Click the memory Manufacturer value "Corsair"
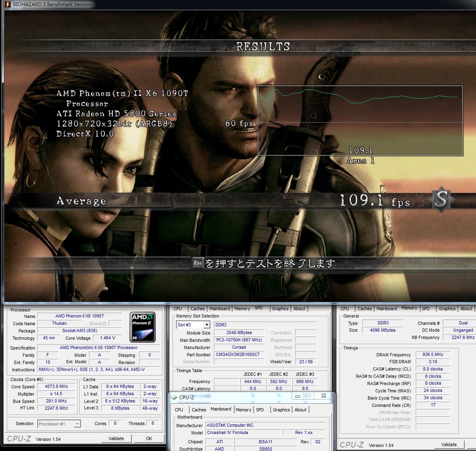Image resolution: width=476 pixels, height=451 pixels. pyautogui.click(x=239, y=347)
